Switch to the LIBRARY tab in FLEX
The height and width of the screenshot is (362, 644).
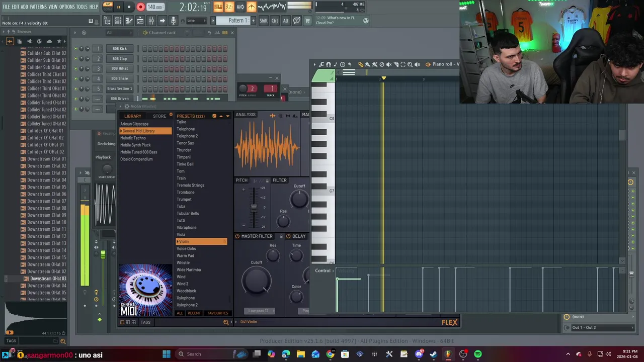(133, 116)
